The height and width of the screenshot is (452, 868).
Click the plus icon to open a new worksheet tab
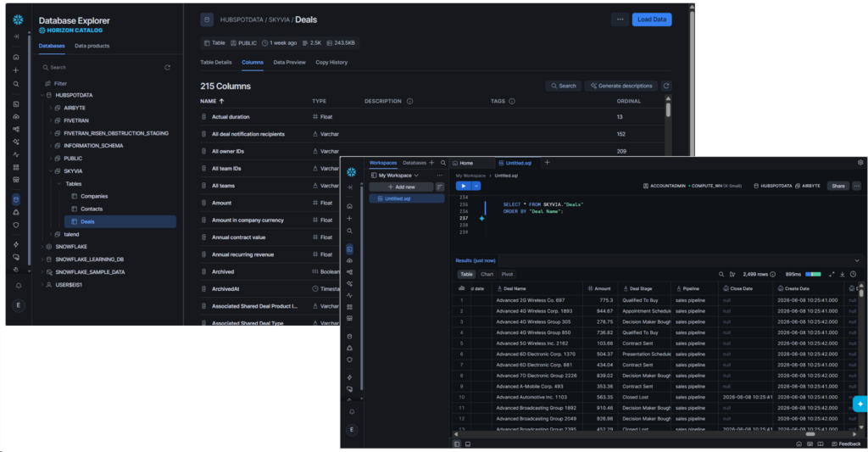(547, 162)
